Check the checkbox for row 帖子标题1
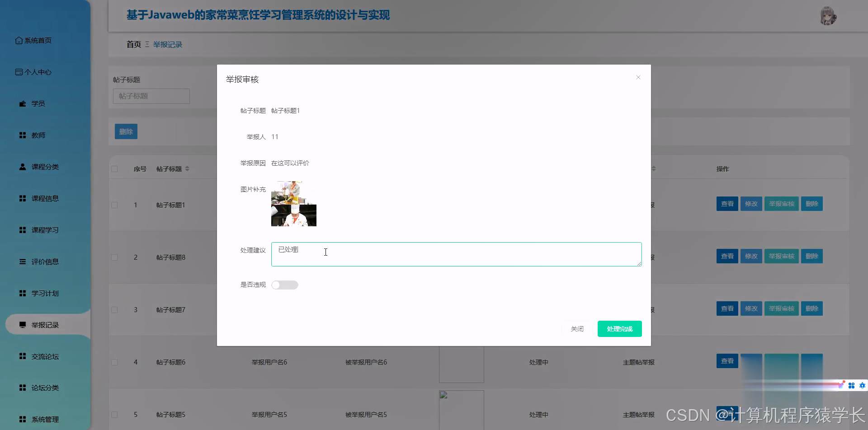The width and height of the screenshot is (868, 430). (x=114, y=205)
